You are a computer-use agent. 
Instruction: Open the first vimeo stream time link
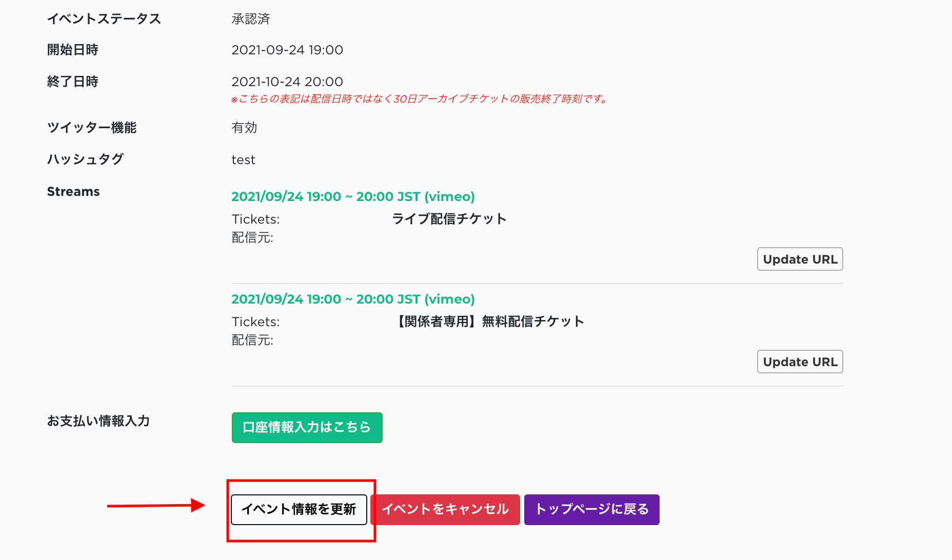pos(353,196)
